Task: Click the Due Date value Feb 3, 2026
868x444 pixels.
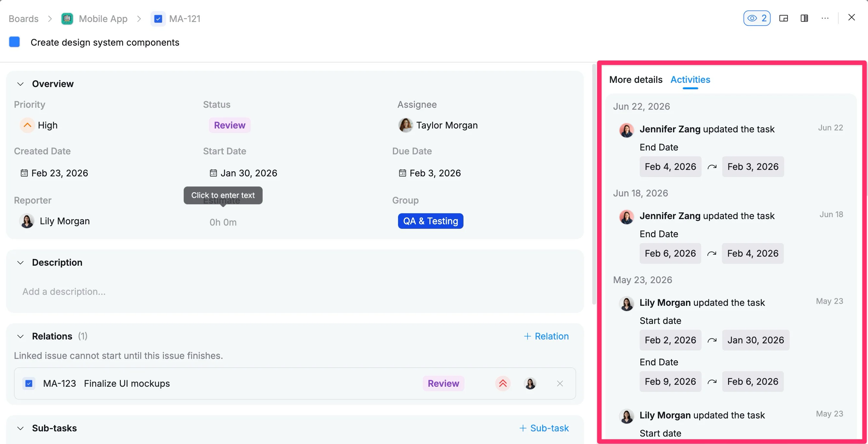Action: [x=435, y=173]
